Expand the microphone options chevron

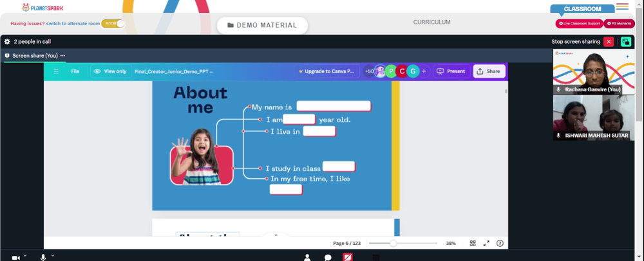[53, 255]
